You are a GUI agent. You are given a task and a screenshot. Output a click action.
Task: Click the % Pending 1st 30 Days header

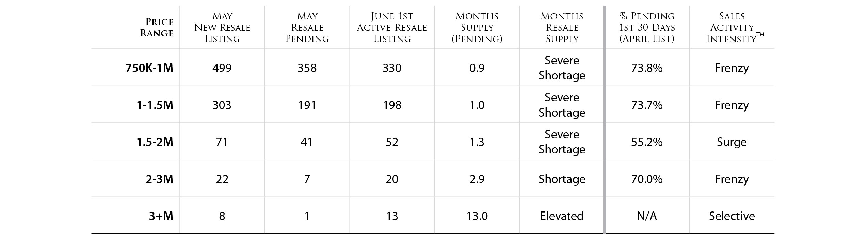[x=647, y=28]
